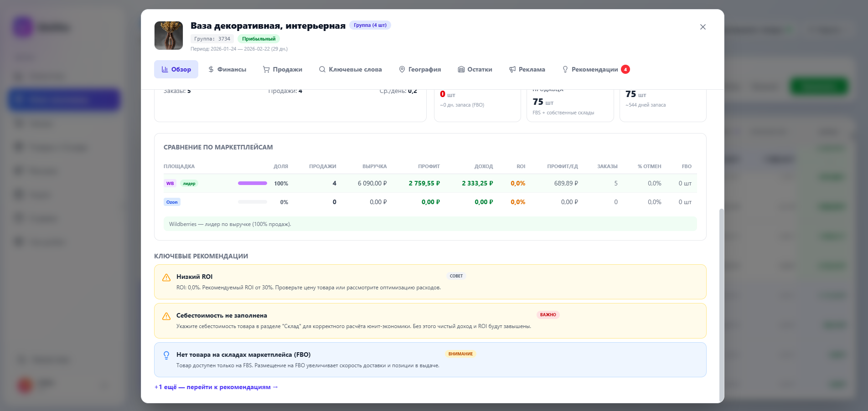The image size is (868, 411).
Task: Click the warehouse icon beside Остатки
Action: tap(461, 69)
